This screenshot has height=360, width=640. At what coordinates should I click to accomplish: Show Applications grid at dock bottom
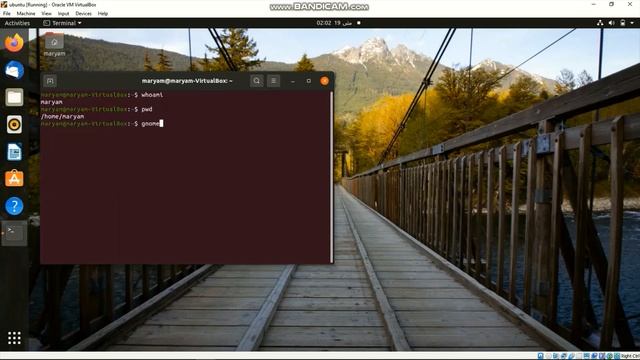click(x=14, y=338)
